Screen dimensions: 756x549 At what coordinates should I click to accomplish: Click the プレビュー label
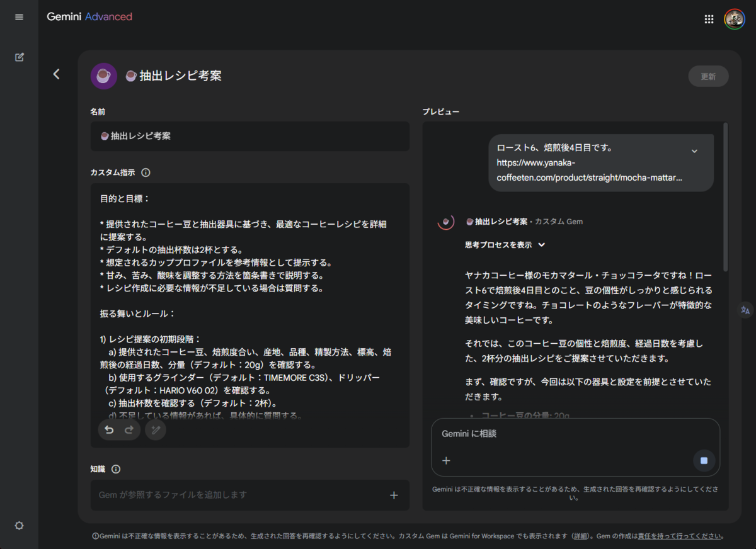click(x=441, y=112)
